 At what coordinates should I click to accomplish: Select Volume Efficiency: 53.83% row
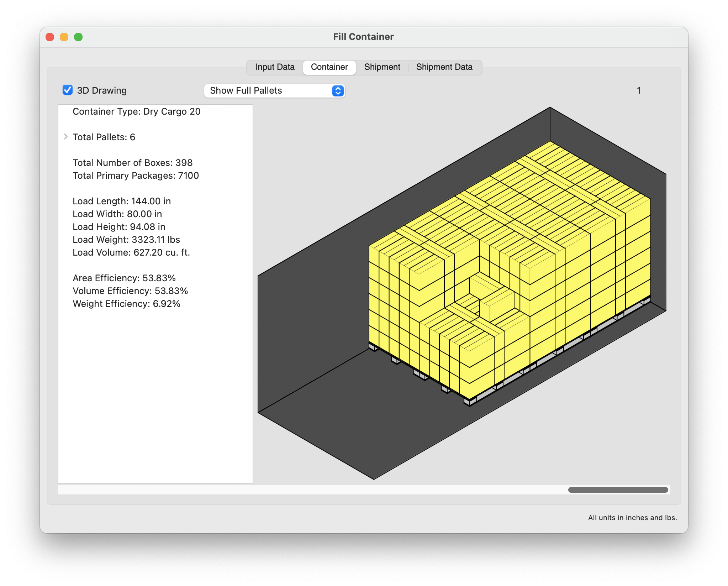(x=155, y=291)
